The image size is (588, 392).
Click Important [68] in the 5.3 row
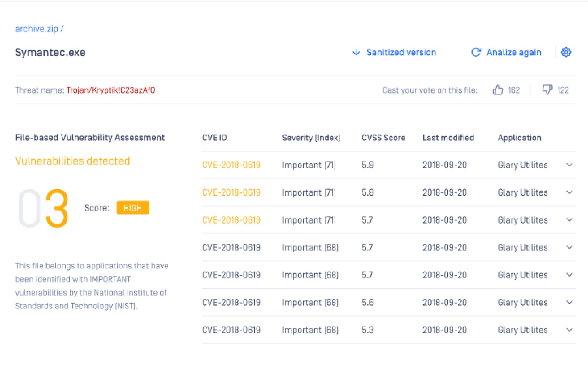310,329
